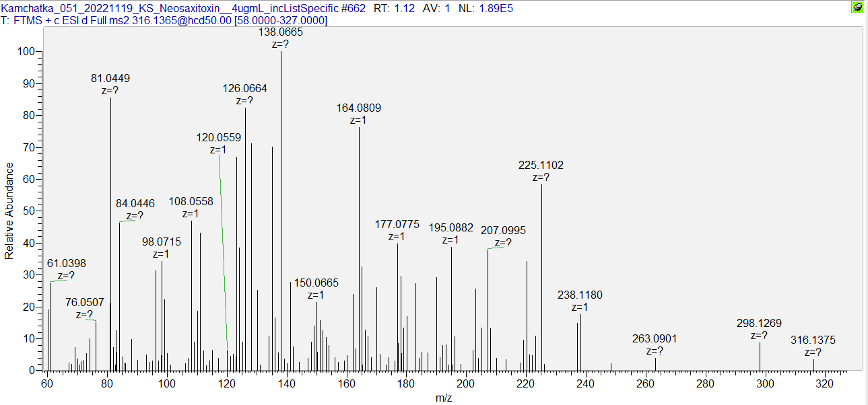Select the 177.0775 peak annotation

(397, 224)
